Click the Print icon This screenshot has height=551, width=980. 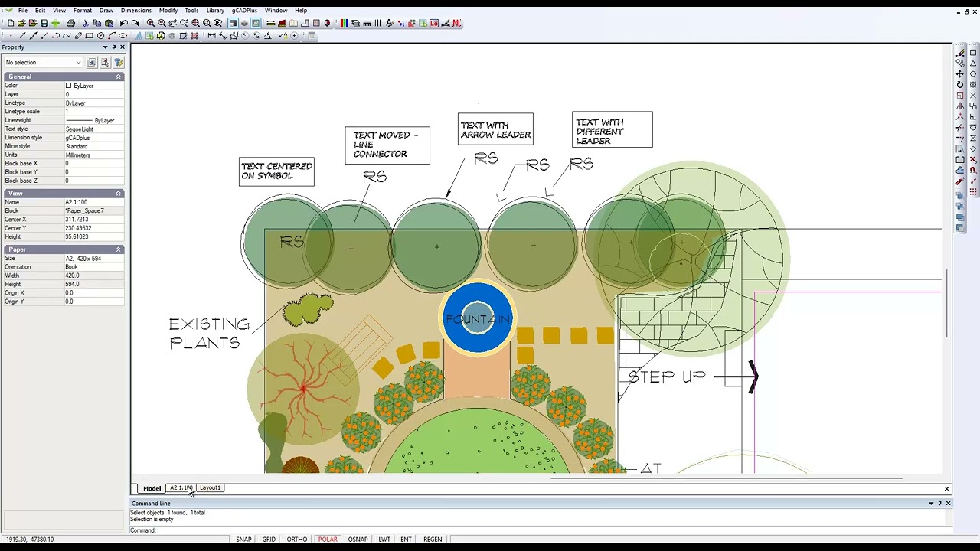pos(70,23)
